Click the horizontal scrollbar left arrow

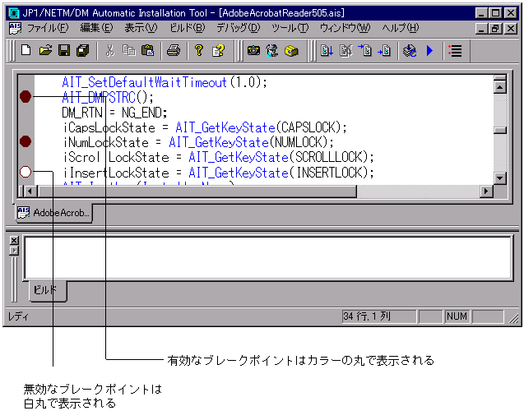[x=30, y=192]
